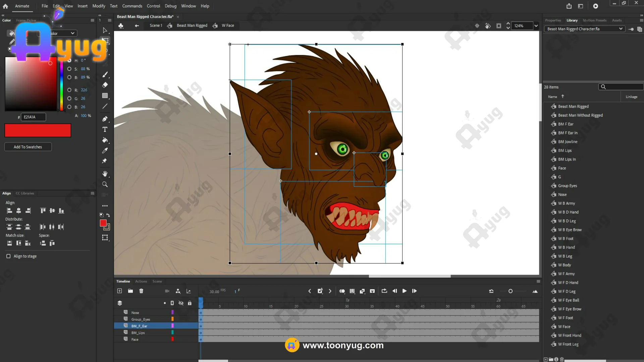Select the Zoom magnifier tool
Viewport: 644px width, 362px height.
105,184
